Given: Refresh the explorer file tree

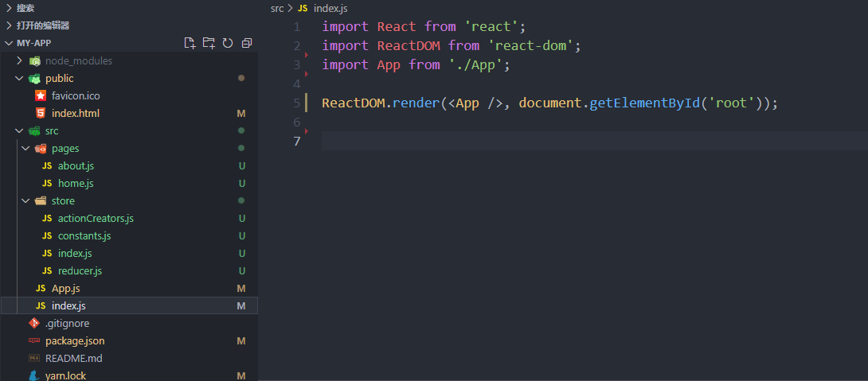Looking at the screenshot, I should (x=228, y=43).
